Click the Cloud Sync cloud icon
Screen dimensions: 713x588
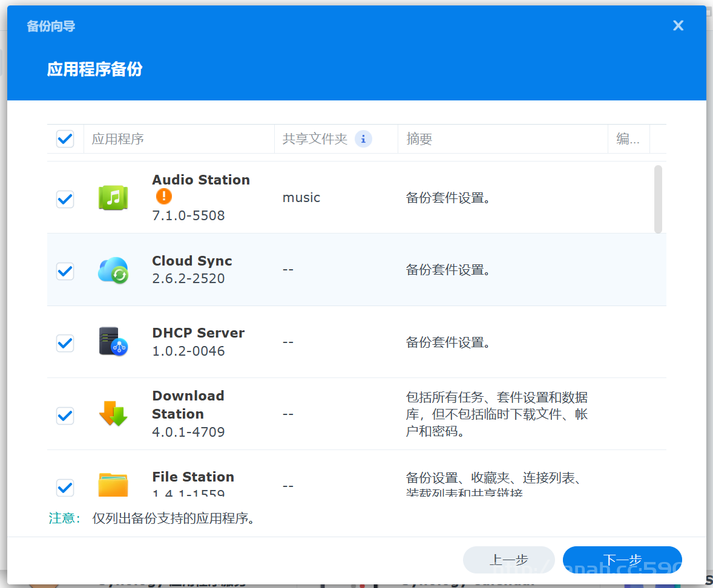113,270
